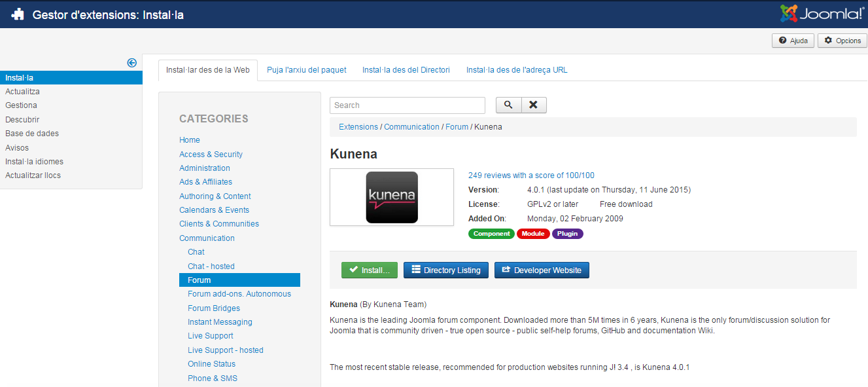The height and width of the screenshot is (387, 868).
Task: Select the Communication category
Action: [207, 238]
